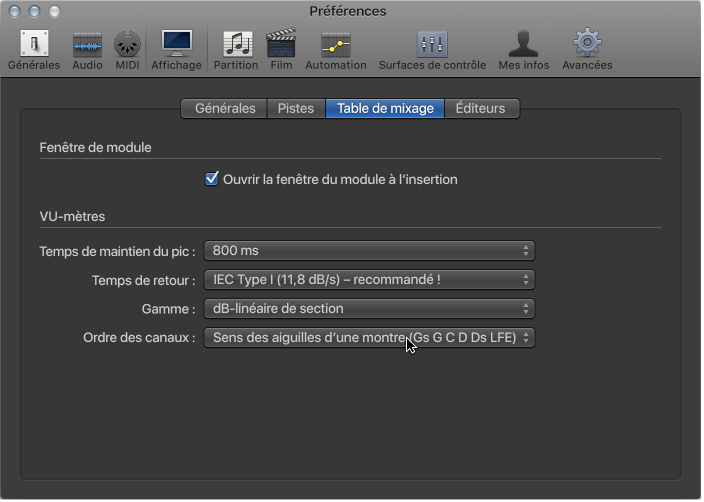This screenshot has width=704, height=502.
Task: Switch to the Pistes tab
Action: coord(296,109)
